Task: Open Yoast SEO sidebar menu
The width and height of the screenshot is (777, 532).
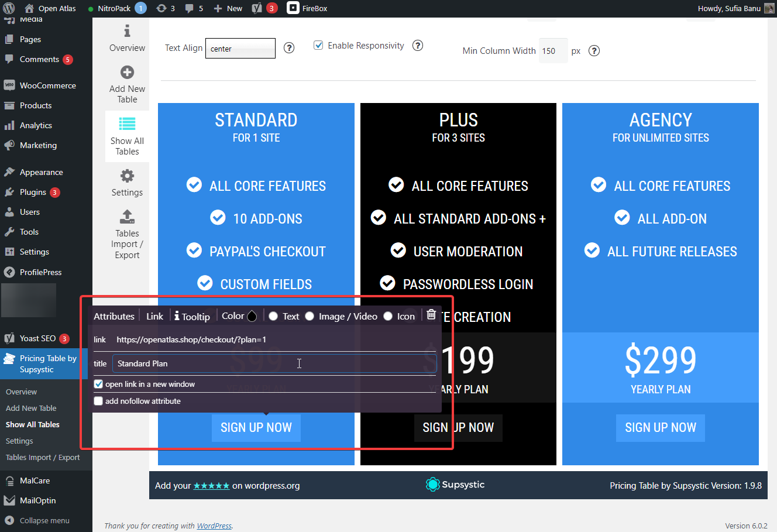Action: (x=37, y=338)
